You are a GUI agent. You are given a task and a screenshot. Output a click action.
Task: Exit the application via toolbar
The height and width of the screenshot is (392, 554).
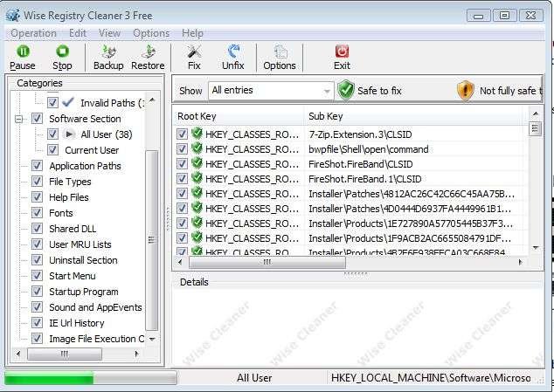click(342, 58)
